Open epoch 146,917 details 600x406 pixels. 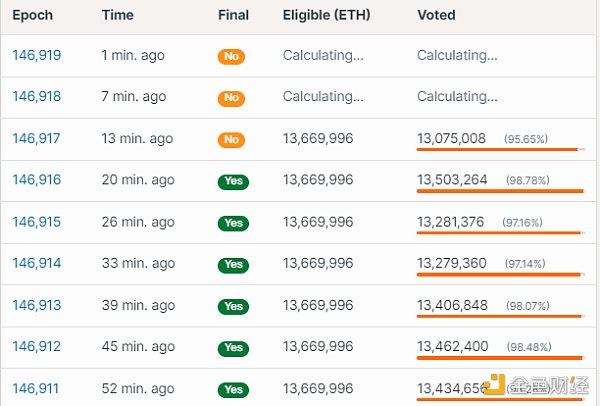pos(36,138)
